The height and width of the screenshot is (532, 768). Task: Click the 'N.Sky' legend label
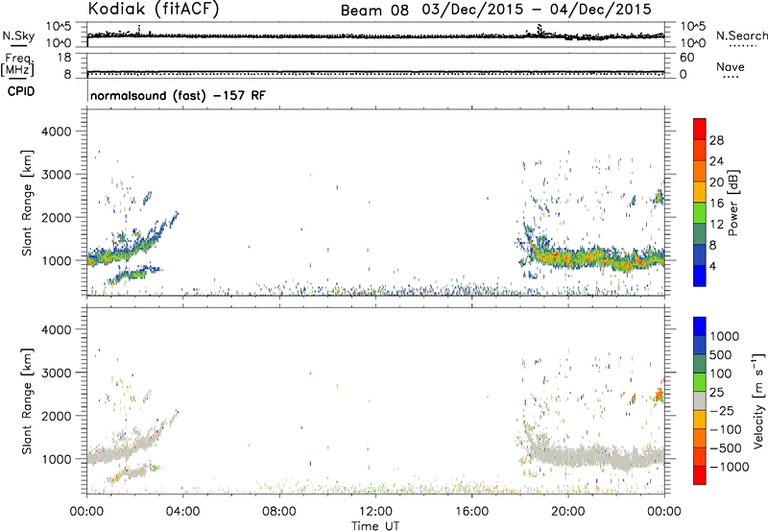pos(18,36)
